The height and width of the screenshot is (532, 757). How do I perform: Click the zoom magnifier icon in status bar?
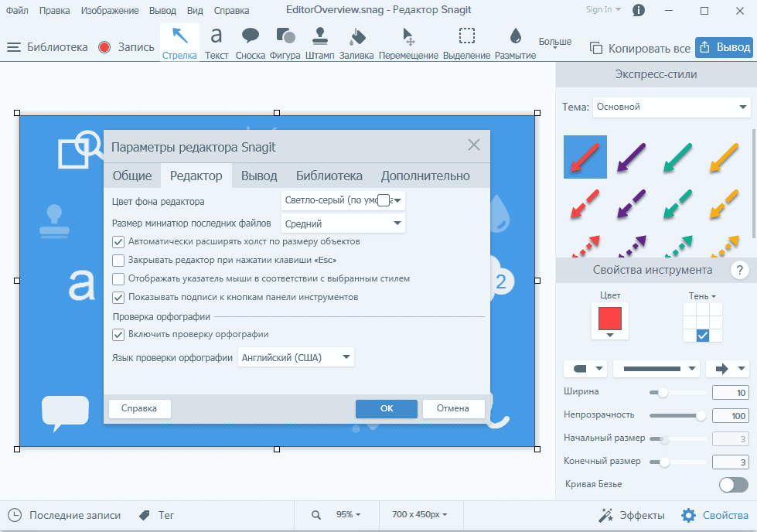[316, 515]
